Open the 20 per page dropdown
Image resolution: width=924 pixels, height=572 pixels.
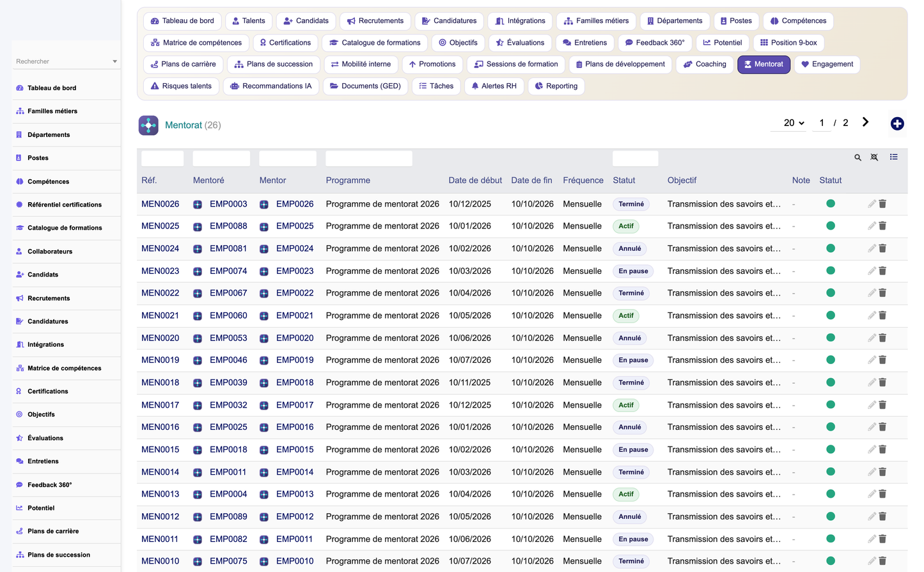click(794, 123)
